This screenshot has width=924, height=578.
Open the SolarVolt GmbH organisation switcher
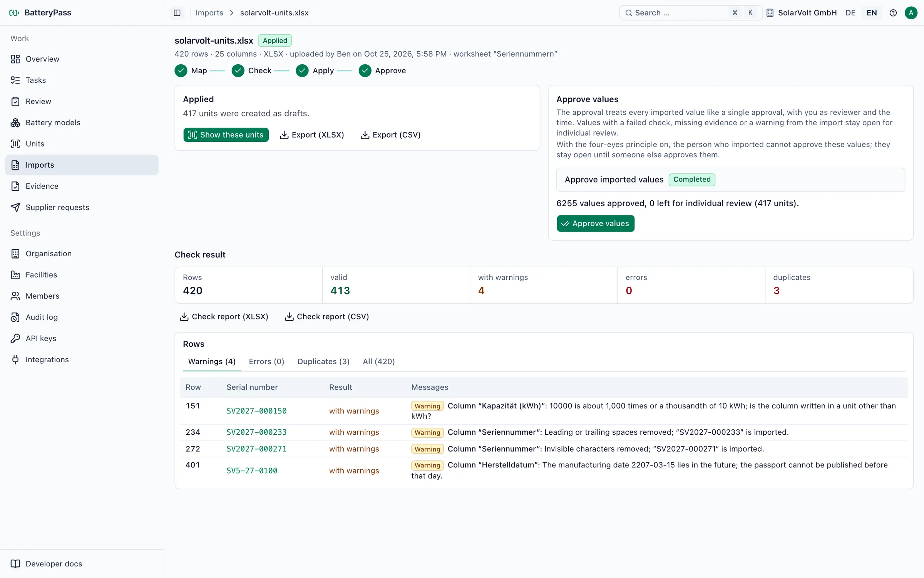point(802,13)
